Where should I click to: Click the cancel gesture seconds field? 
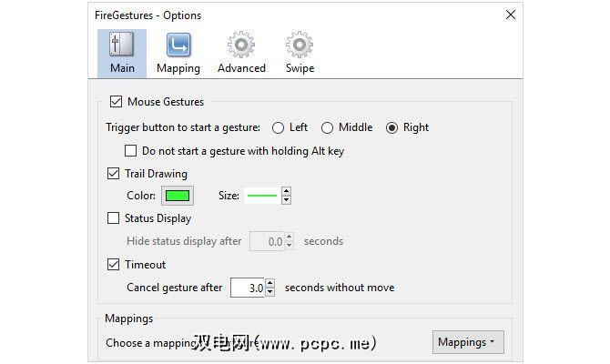[248, 288]
